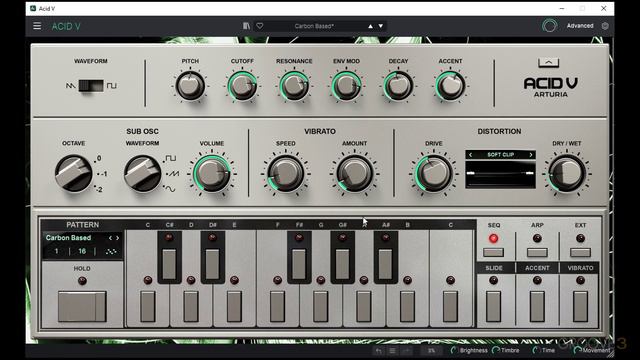Open settings gear in top bar
The width and height of the screenshot is (640, 360).
coord(605,26)
